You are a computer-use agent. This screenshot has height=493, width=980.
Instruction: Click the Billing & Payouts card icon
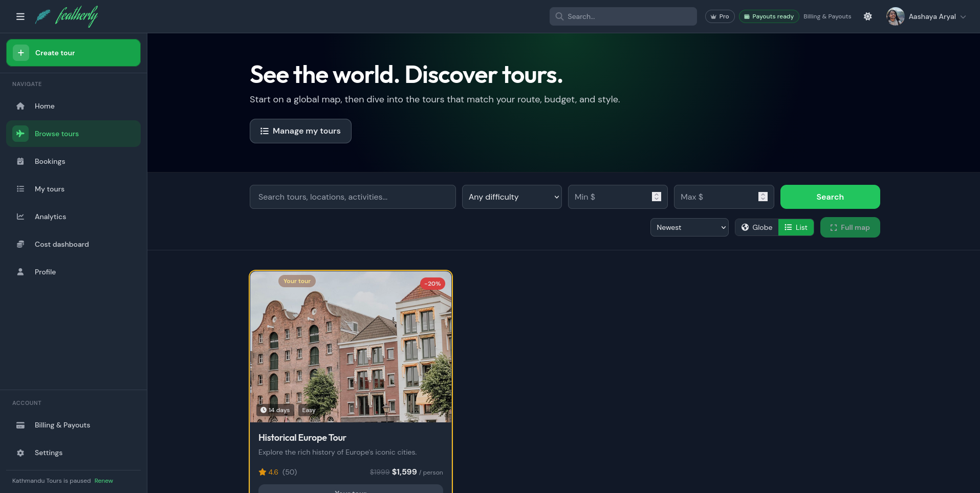click(20, 425)
